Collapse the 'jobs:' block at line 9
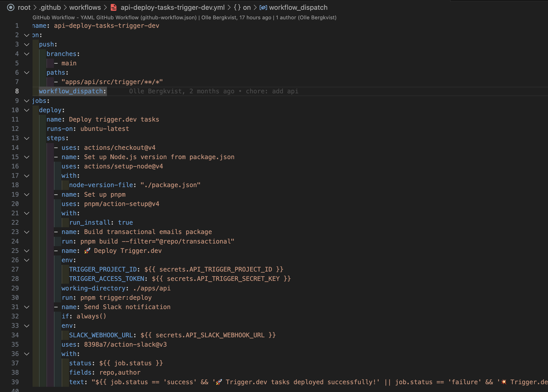 (x=27, y=101)
